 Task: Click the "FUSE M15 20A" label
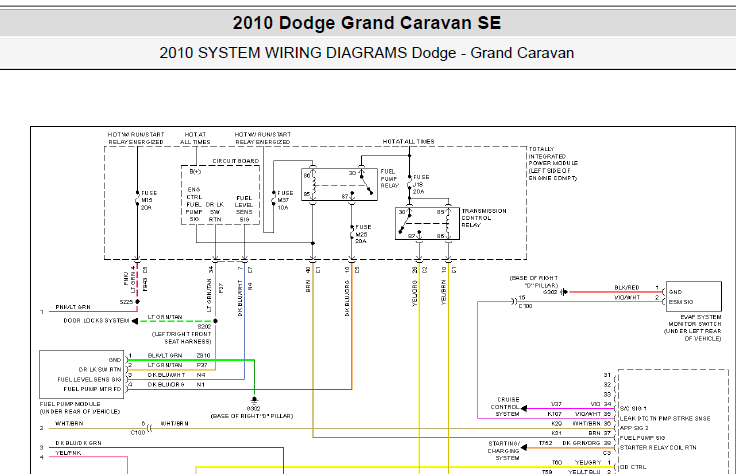point(149,200)
